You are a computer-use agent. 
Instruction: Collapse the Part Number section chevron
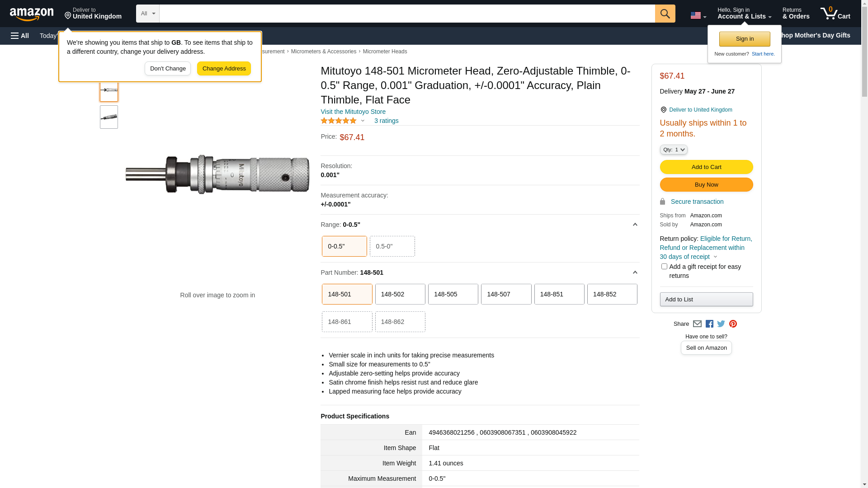point(635,272)
